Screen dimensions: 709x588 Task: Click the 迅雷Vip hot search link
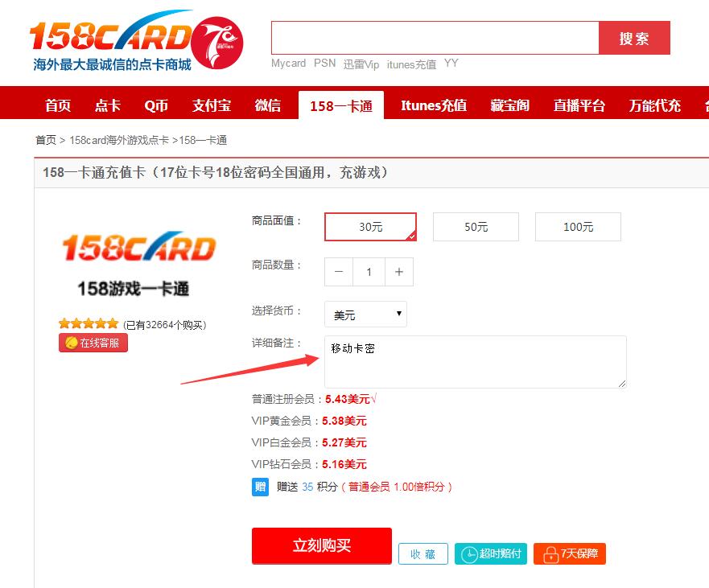361,64
